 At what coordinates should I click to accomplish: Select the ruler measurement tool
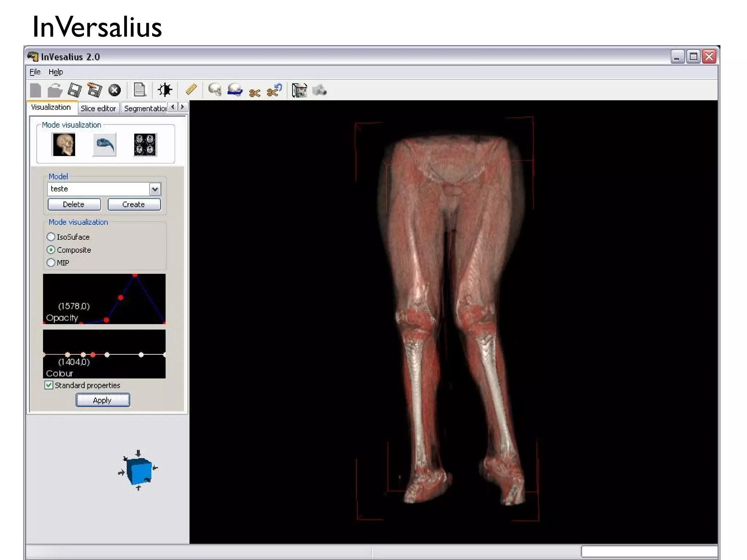tap(191, 89)
